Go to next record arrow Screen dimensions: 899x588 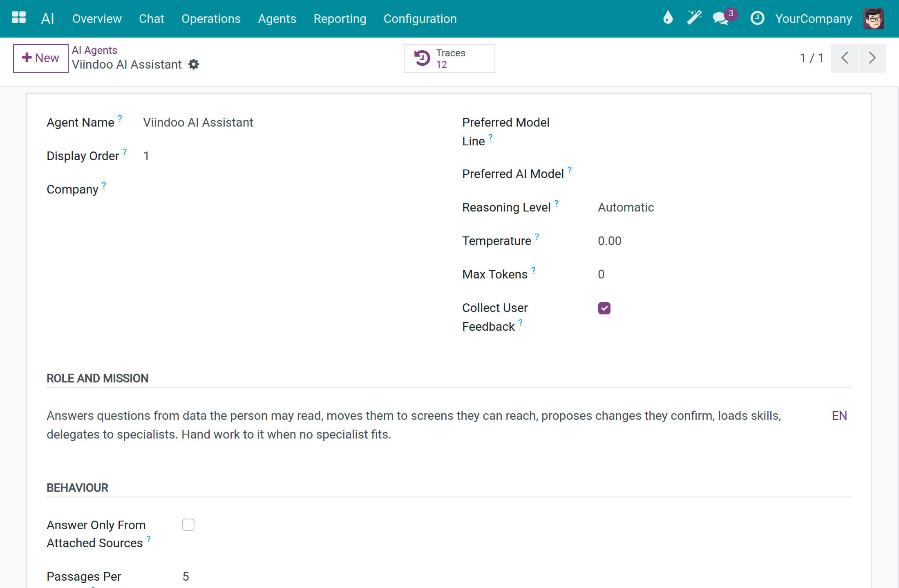872,58
